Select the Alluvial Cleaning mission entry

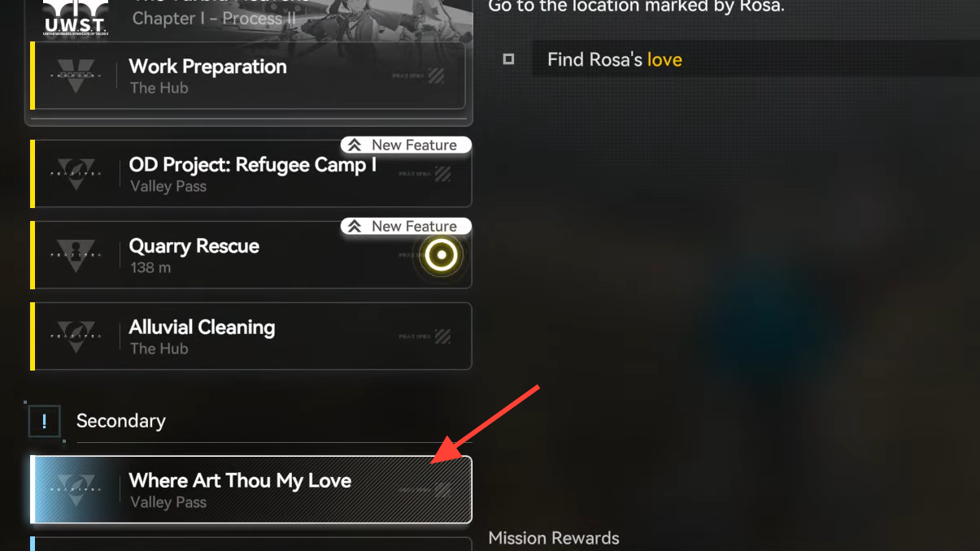(x=251, y=336)
